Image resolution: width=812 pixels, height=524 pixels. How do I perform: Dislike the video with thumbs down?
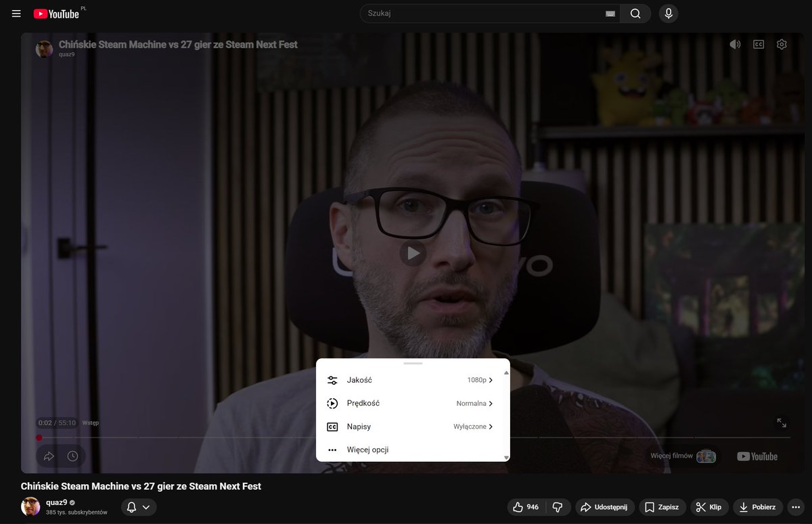point(558,507)
